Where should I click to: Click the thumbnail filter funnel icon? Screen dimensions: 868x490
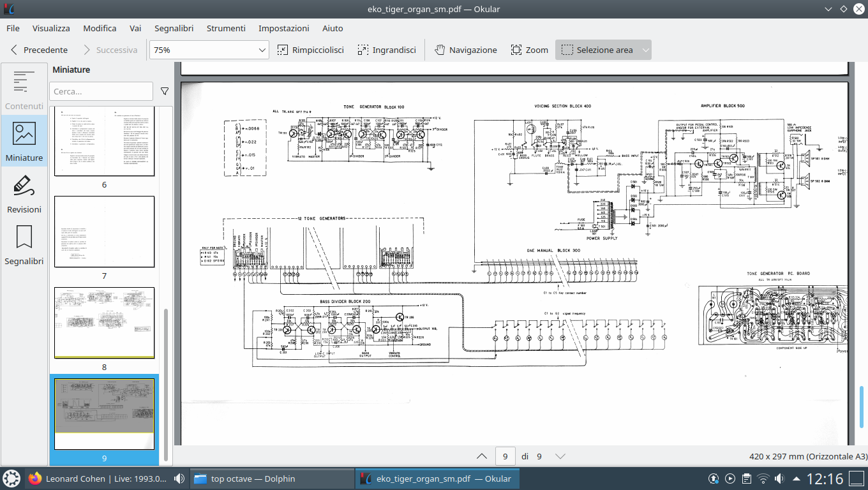165,91
